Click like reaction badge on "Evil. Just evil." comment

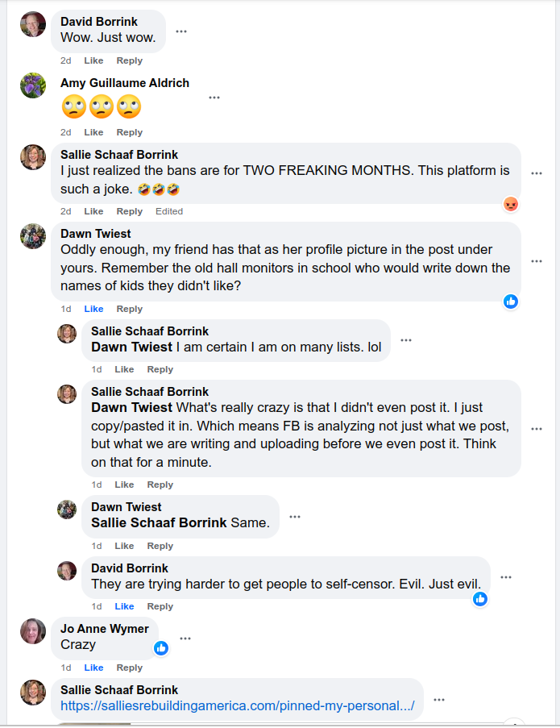tap(480, 598)
